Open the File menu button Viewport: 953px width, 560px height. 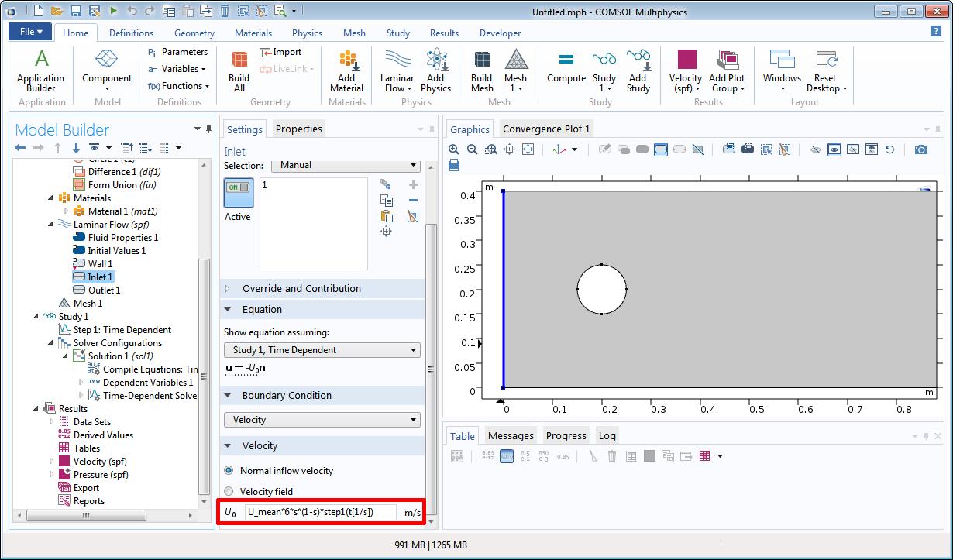coord(31,32)
